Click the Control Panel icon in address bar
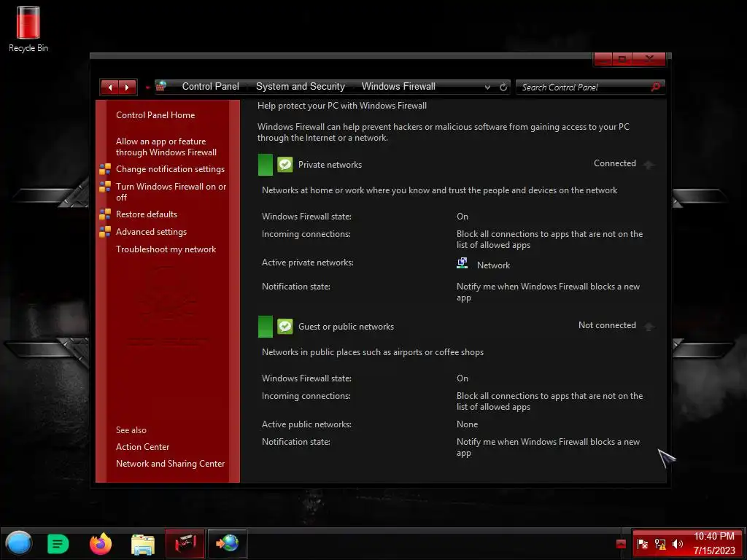 [x=161, y=86]
